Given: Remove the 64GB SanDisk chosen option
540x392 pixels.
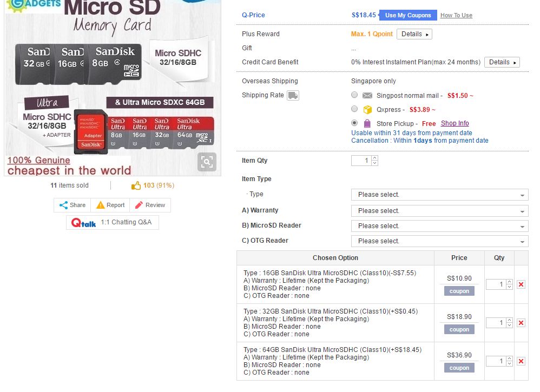Looking at the screenshot, I should (521, 361).
